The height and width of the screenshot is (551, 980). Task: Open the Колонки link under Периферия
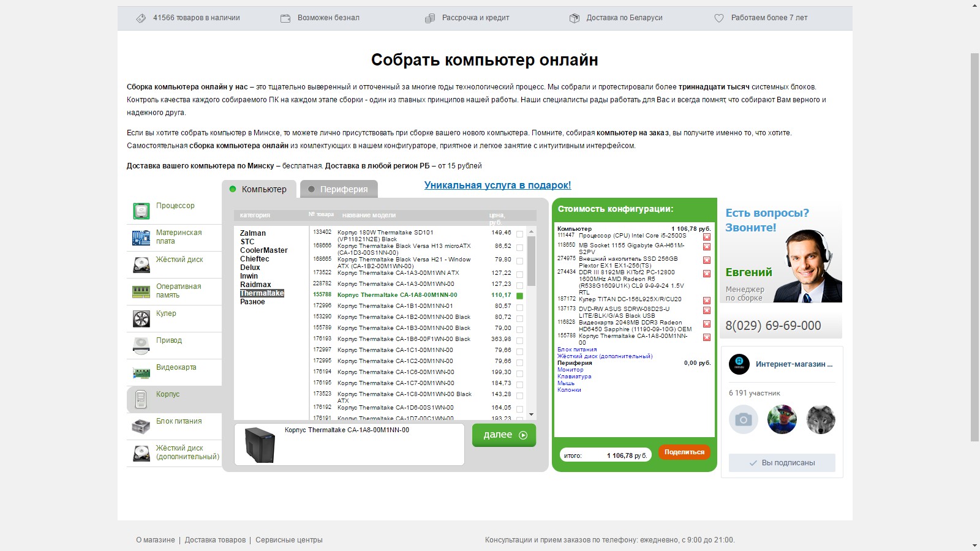tap(570, 390)
